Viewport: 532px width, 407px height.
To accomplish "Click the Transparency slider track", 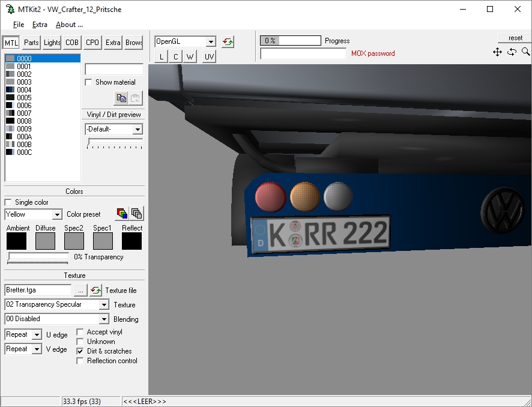I will tap(38, 256).
